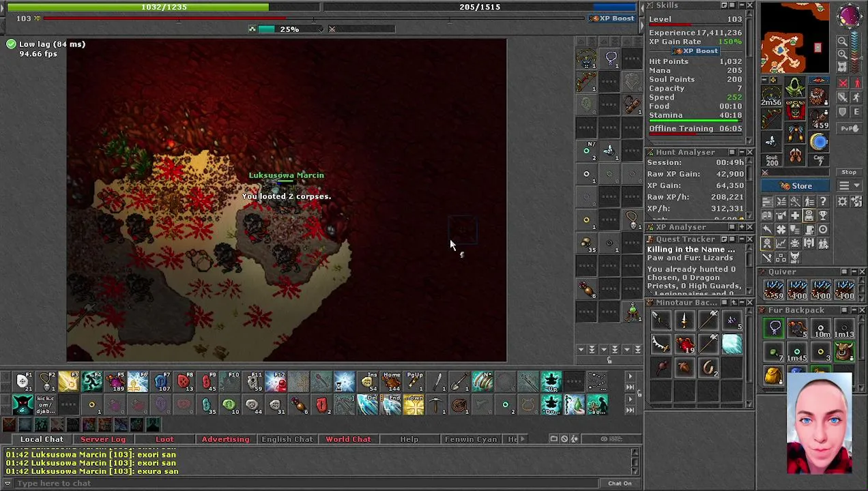
Task: Open the skull icon in sidebar grid
Action: [x=795, y=243]
